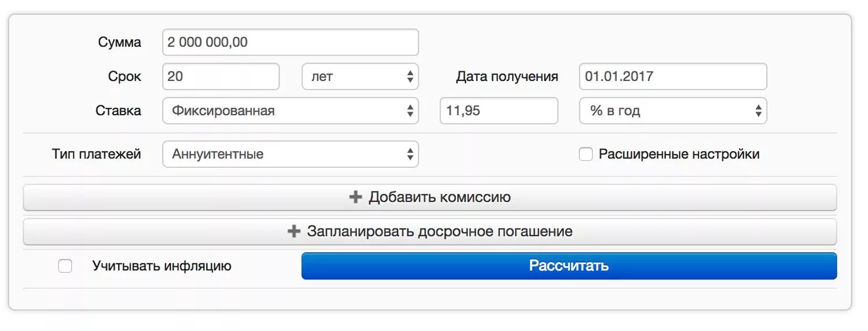Toggle the Учитывать инфляцию checkbox
Screen dimensions: 868x331
coord(65,266)
